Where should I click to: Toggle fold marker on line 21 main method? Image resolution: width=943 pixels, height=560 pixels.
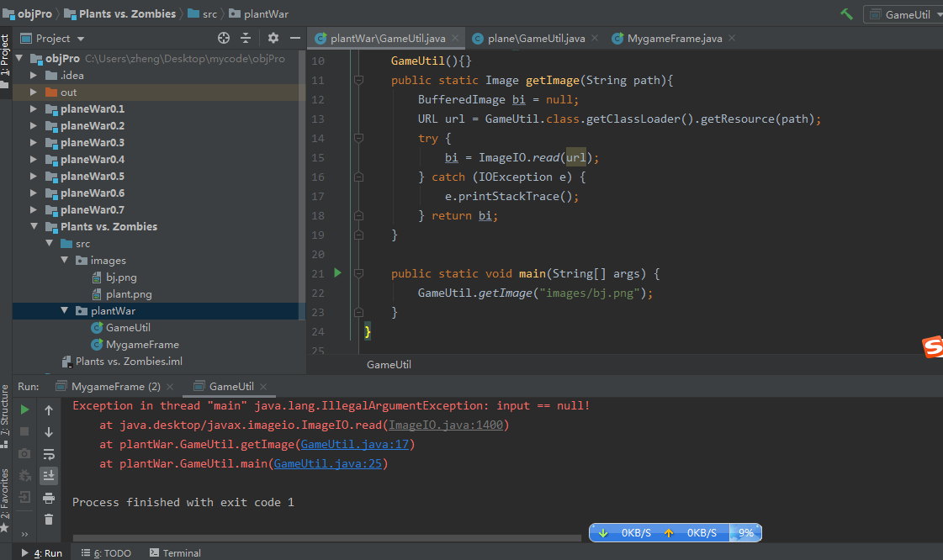click(x=358, y=273)
